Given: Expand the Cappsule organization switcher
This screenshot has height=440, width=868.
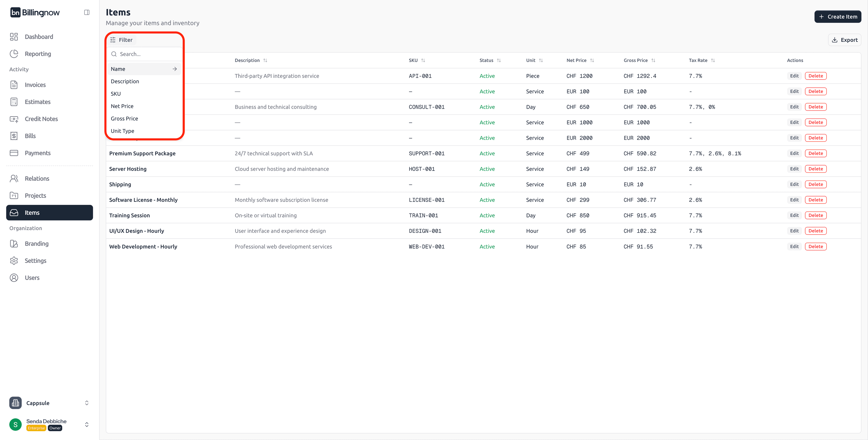Looking at the screenshot, I should [x=87, y=403].
